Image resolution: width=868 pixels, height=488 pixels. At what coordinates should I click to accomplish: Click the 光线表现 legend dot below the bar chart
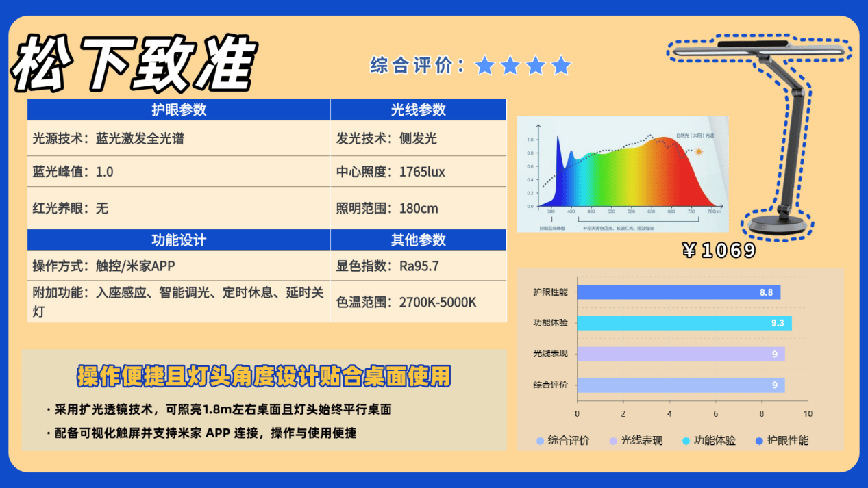(x=612, y=441)
